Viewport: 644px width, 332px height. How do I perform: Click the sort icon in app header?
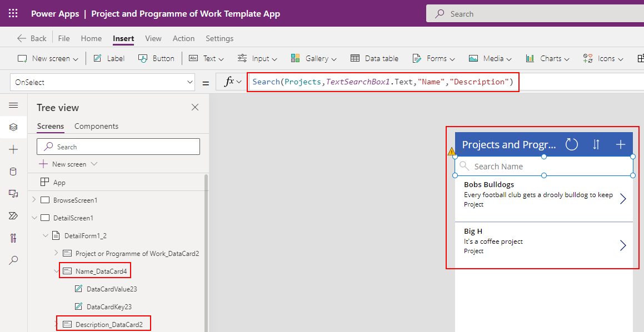pyautogui.click(x=596, y=144)
